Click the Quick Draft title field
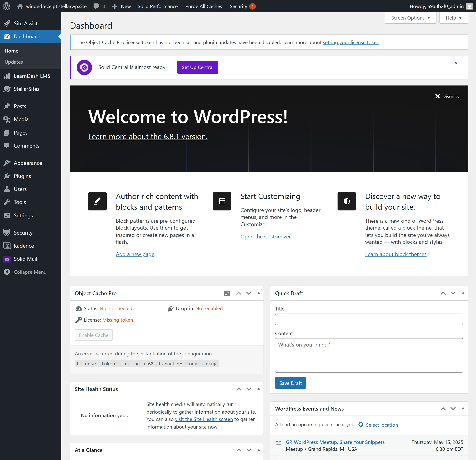 point(369,320)
